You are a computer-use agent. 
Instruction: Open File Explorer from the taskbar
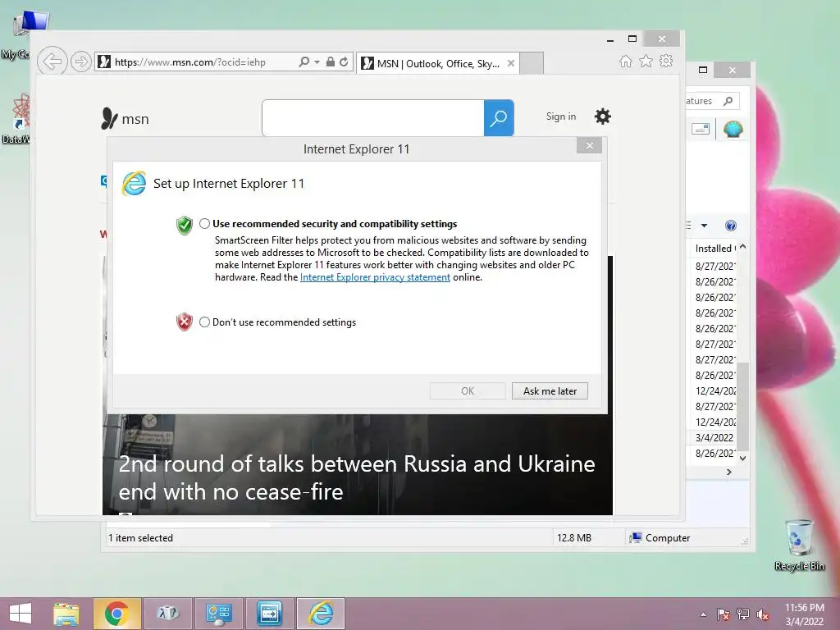click(x=66, y=614)
